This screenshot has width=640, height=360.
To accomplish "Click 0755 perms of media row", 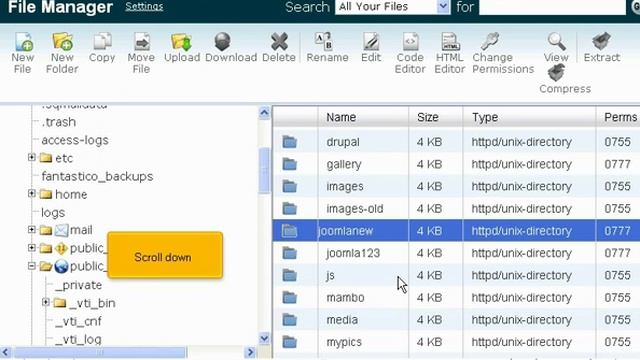I will pyautogui.click(x=618, y=320).
